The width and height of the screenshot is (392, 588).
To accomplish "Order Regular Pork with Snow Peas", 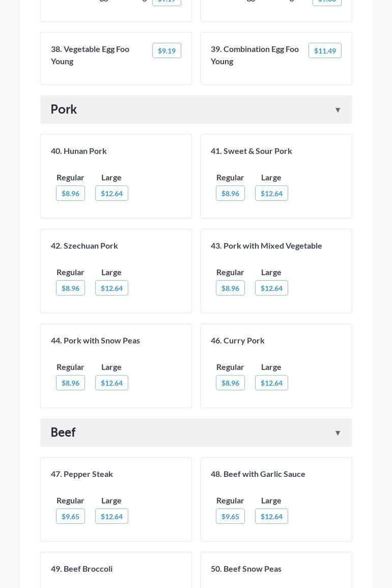I will tap(70, 383).
